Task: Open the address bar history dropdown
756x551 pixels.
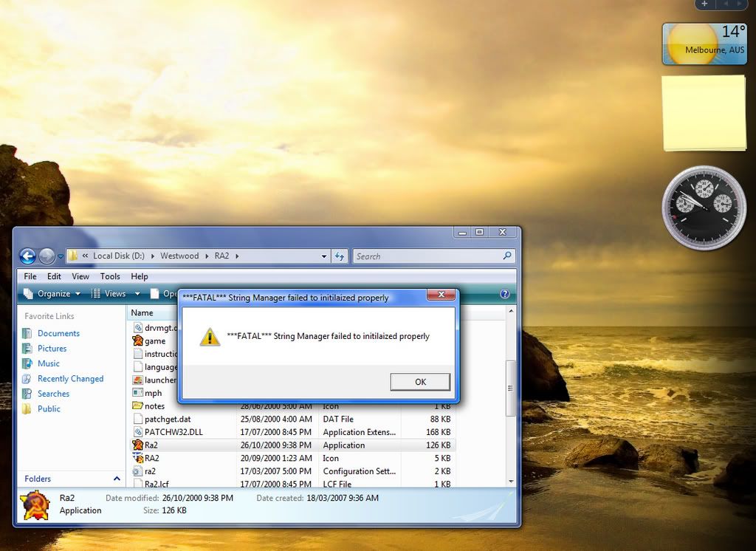Action: (324, 257)
